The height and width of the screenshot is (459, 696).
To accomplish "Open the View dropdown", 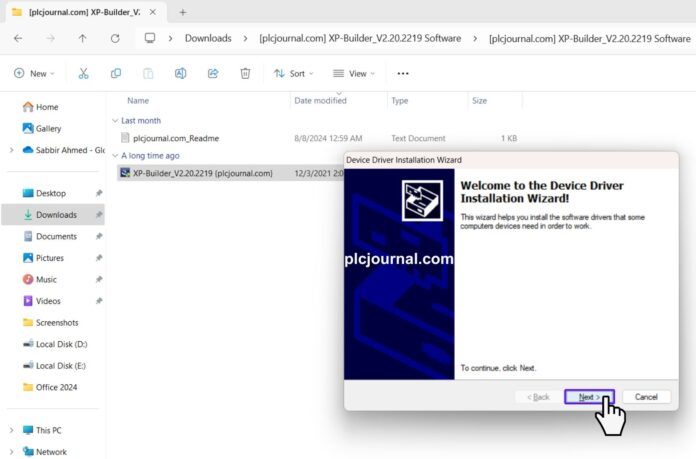I will pyautogui.click(x=354, y=74).
